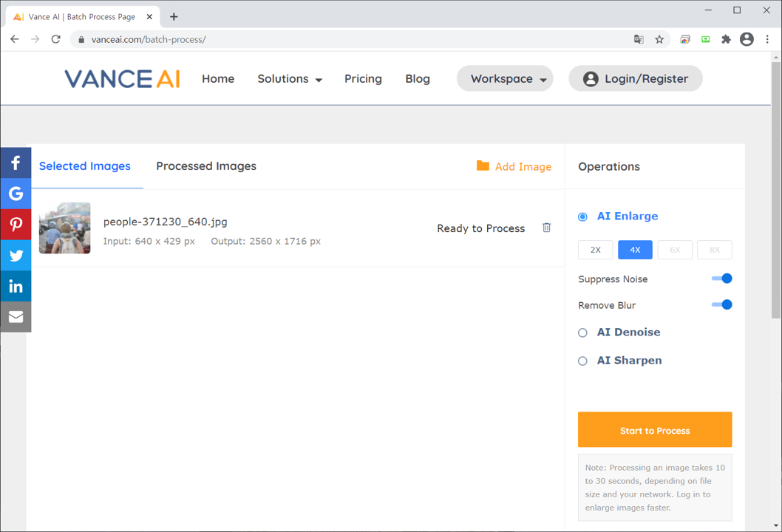Switch to the Selected Images tab

point(85,166)
